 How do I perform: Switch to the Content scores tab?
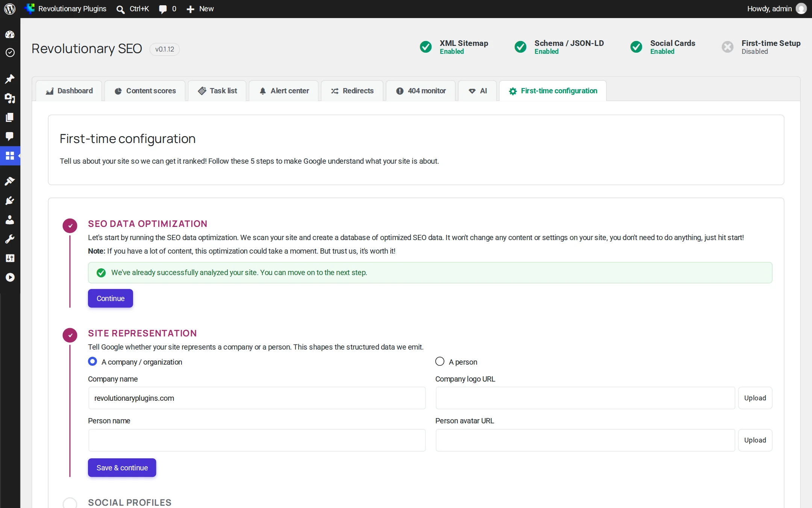tap(145, 91)
